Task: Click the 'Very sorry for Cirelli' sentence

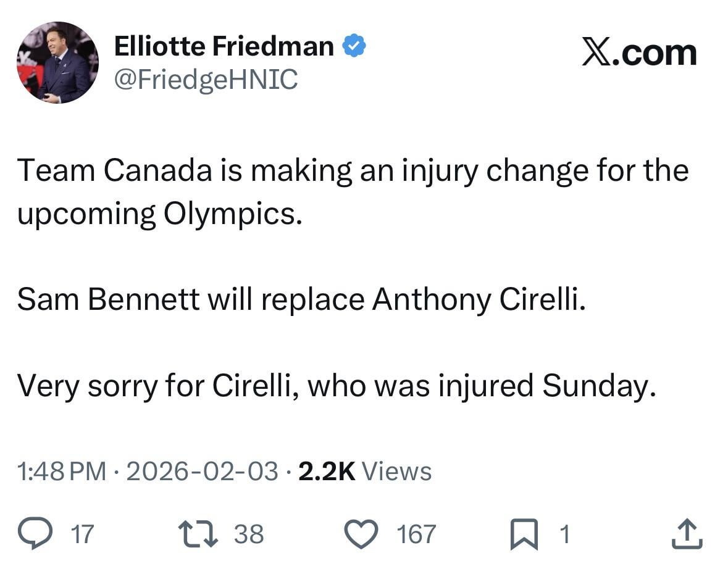Action: (335, 386)
